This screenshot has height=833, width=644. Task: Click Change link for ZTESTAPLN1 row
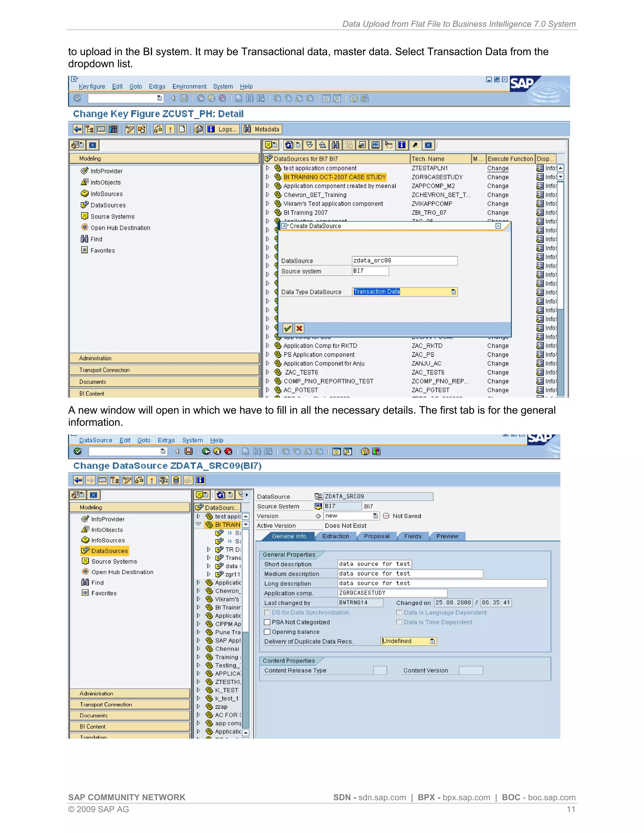pos(498,168)
